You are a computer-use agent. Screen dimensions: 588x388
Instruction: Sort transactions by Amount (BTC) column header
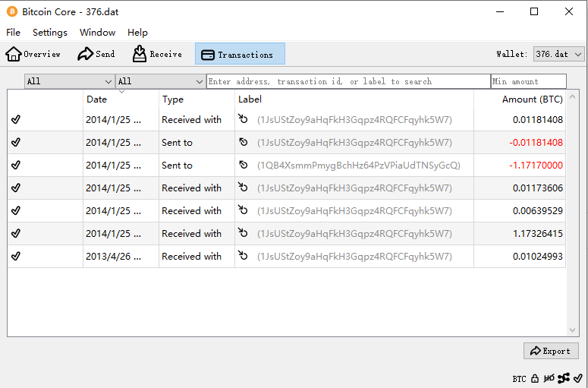pyautogui.click(x=532, y=99)
